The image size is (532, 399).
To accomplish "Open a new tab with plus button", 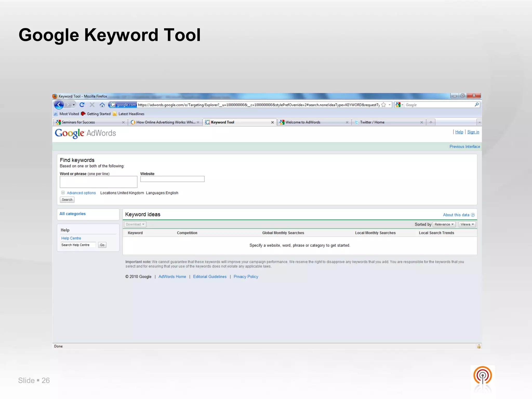I will 431,122.
